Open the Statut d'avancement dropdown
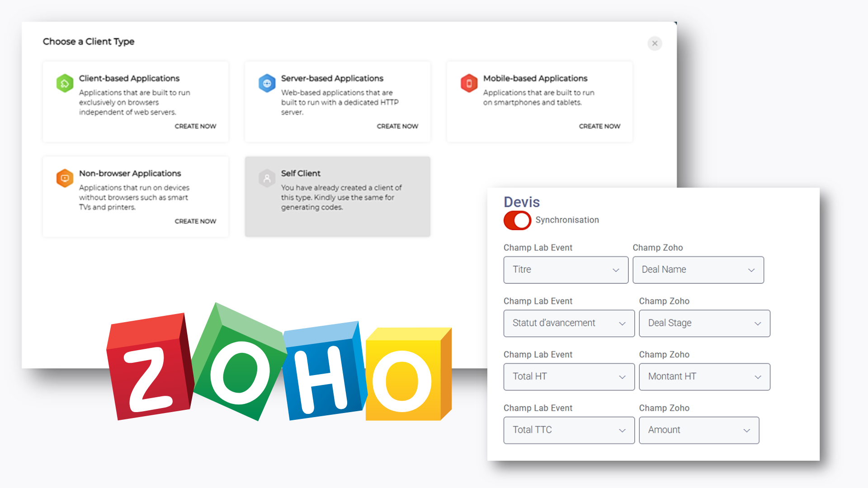 click(x=569, y=323)
